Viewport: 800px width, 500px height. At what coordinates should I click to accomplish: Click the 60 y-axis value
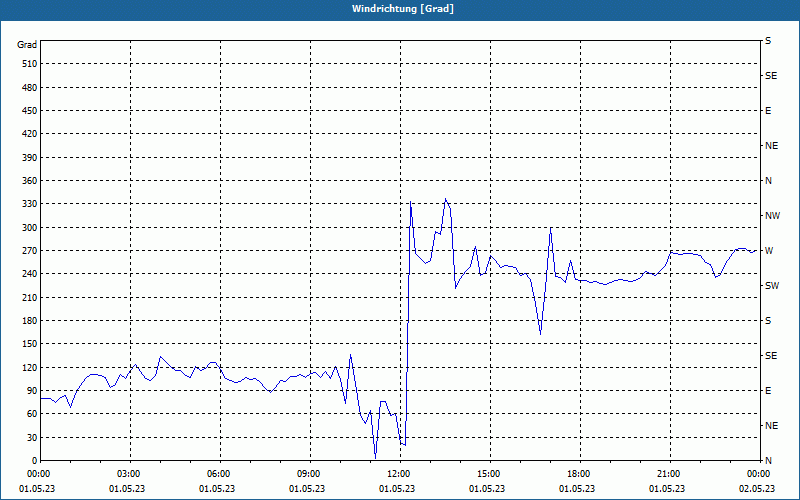click(x=32, y=414)
